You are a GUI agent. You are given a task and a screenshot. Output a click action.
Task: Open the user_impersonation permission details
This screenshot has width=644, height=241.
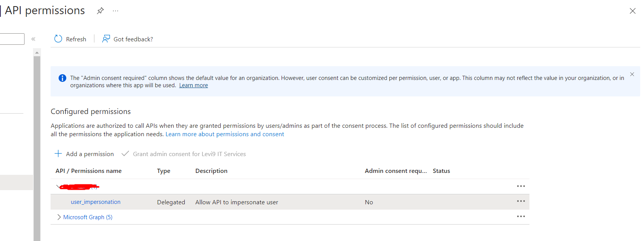pyautogui.click(x=95, y=202)
